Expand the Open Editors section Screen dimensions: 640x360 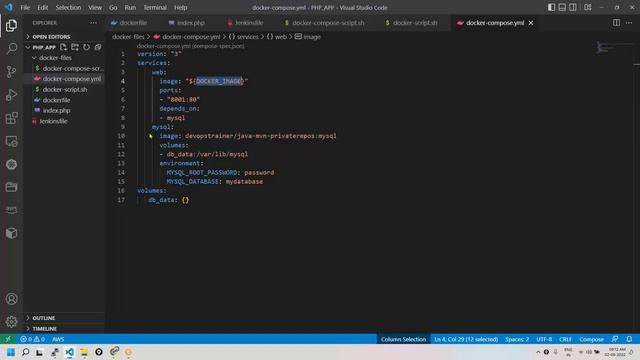click(51, 37)
